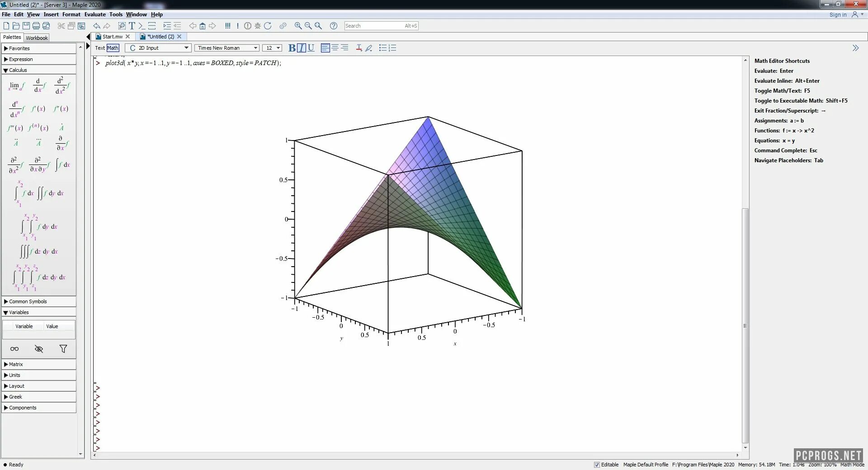Insert the indefinite integral template
868x470 pixels.
(63, 164)
